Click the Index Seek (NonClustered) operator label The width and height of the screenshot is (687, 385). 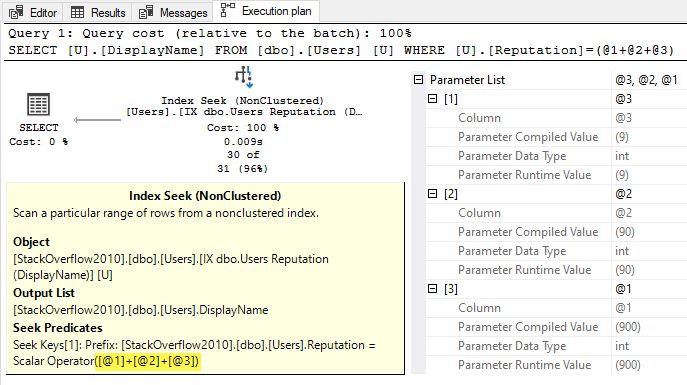(x=242, y=101)
